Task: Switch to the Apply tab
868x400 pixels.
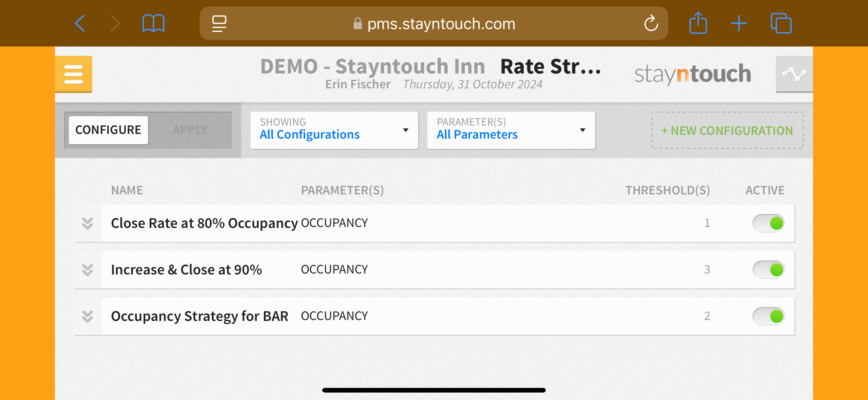Action: tap(190, 130)
